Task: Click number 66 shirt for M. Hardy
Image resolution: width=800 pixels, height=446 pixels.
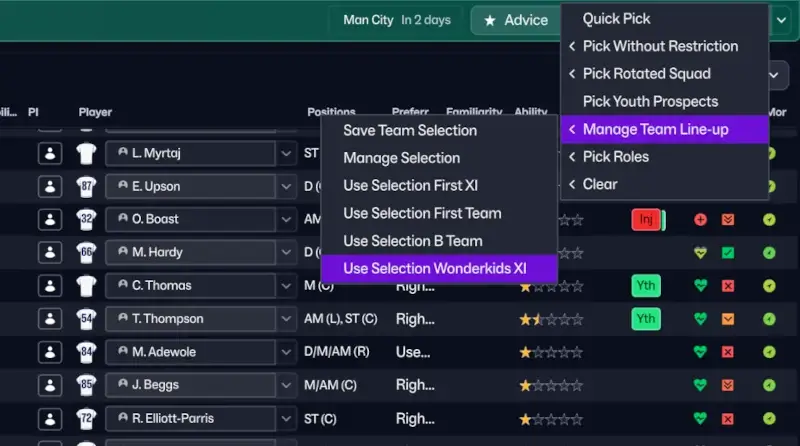Action: pyautogui.click(x=86, y=253)
